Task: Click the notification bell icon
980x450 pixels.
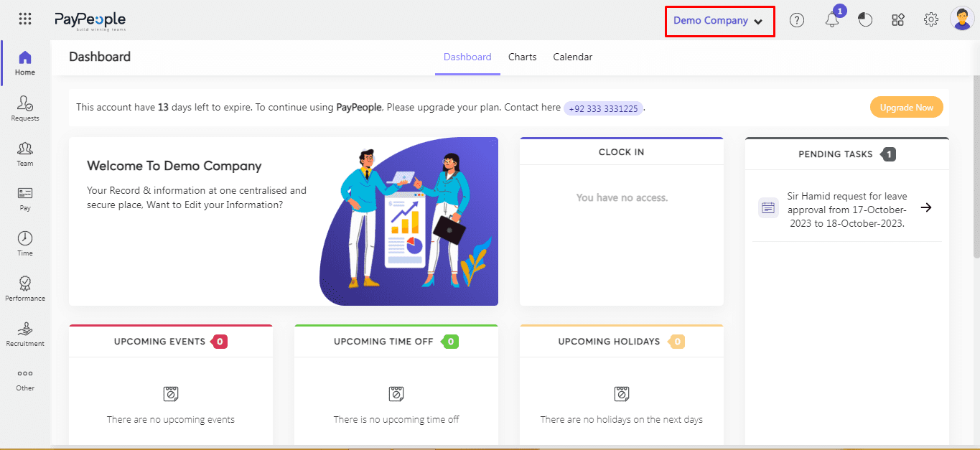Action: pos(832,21)
